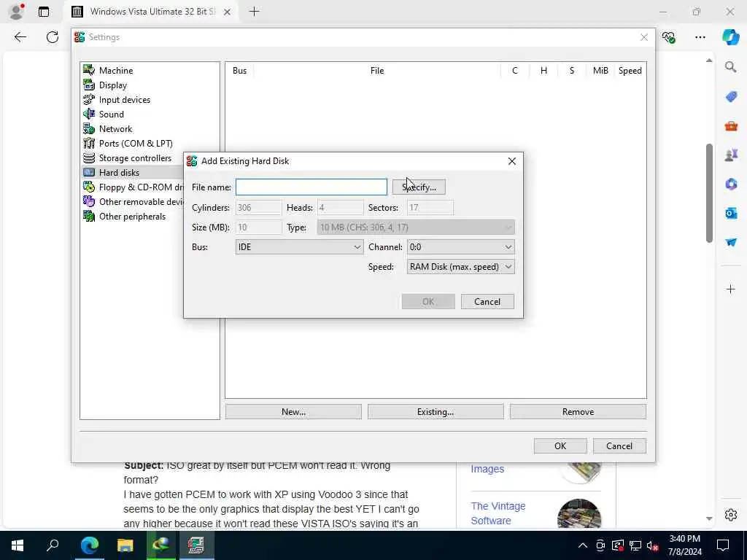Click the Edge sidebar search icon
The height and width of the screenshot is (560, 747).
click(731, 67)
